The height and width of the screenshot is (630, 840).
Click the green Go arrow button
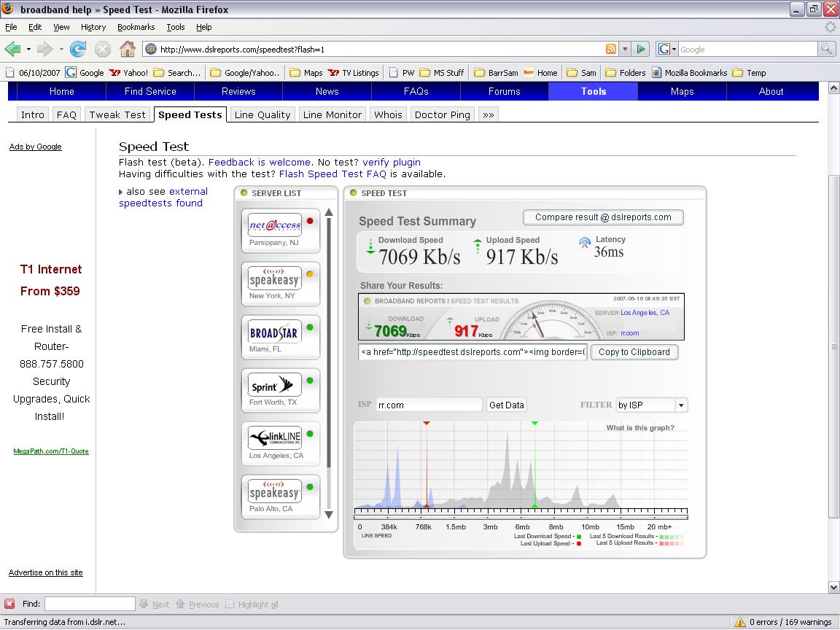click(x=641, y=50)
